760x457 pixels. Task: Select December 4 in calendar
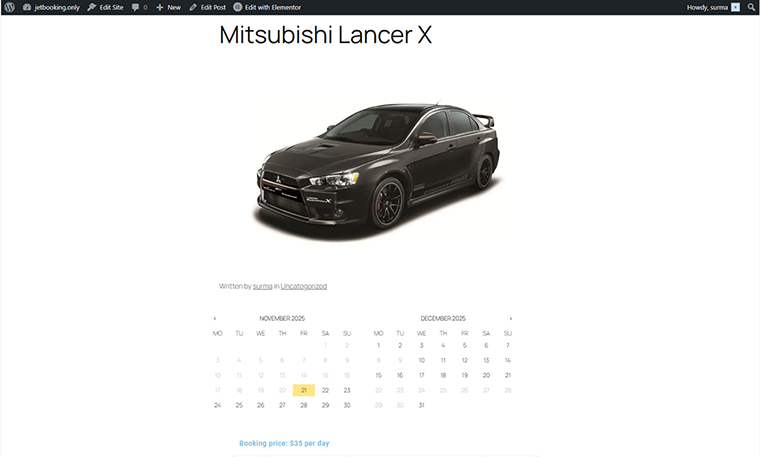click(x=443, y=346)
